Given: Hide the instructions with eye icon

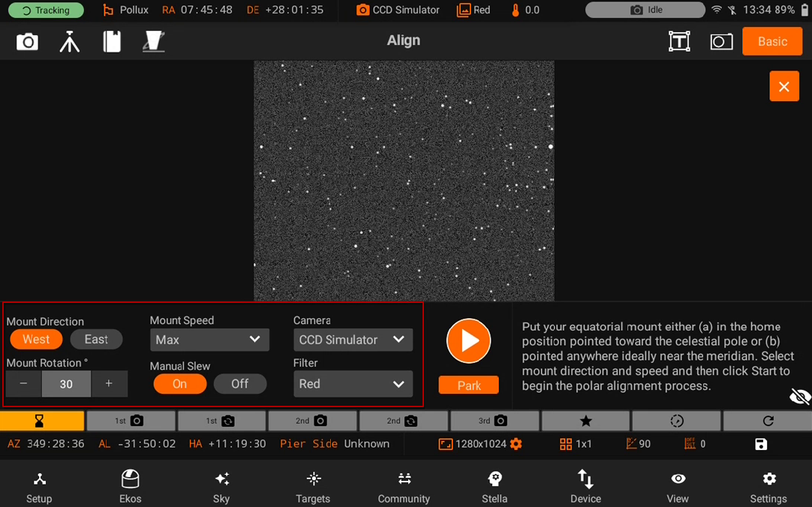Looking at the screenshot, I should click(799, 397).
